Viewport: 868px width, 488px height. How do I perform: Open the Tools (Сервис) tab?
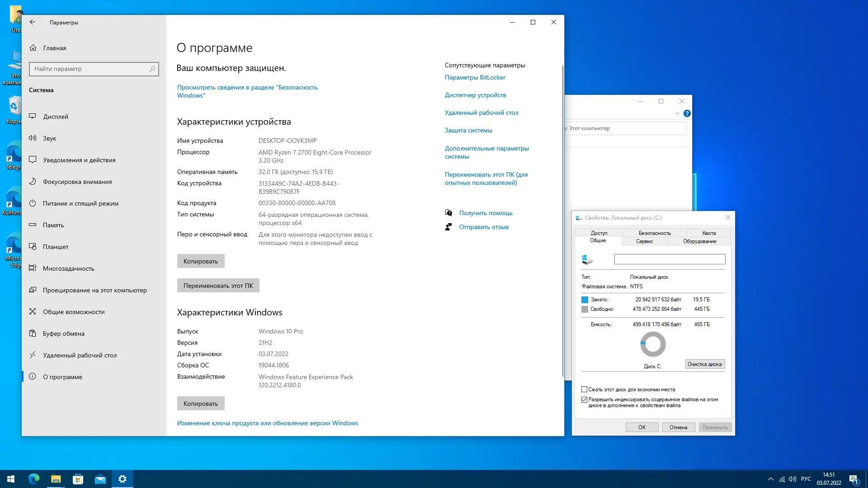644,241
